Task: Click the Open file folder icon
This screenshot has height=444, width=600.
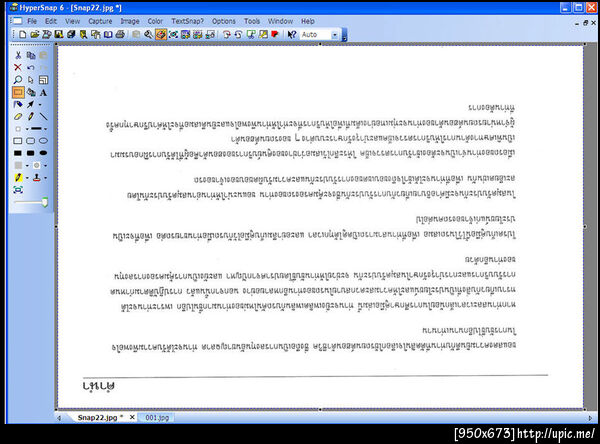Action: (35, 34)
